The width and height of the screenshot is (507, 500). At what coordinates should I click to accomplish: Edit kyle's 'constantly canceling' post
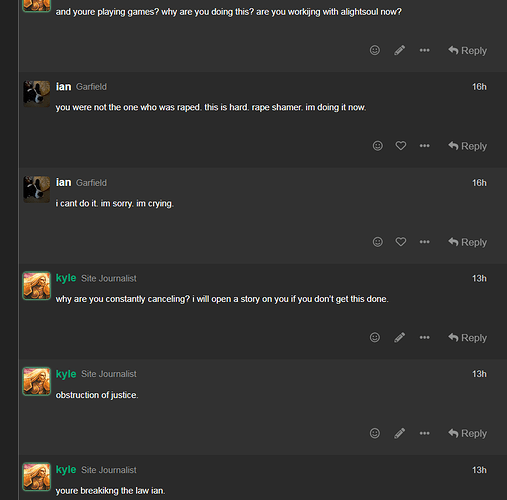399,337
